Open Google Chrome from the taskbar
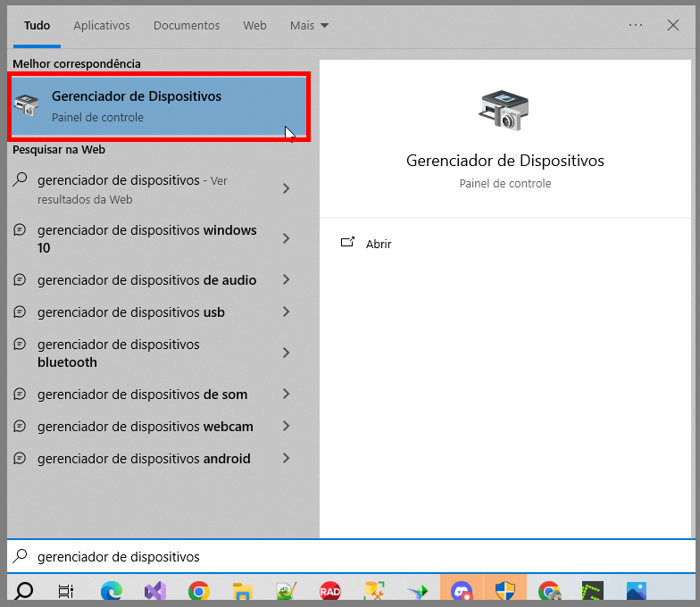The height and width of the screenshot is (607, 700). point(198,591)
